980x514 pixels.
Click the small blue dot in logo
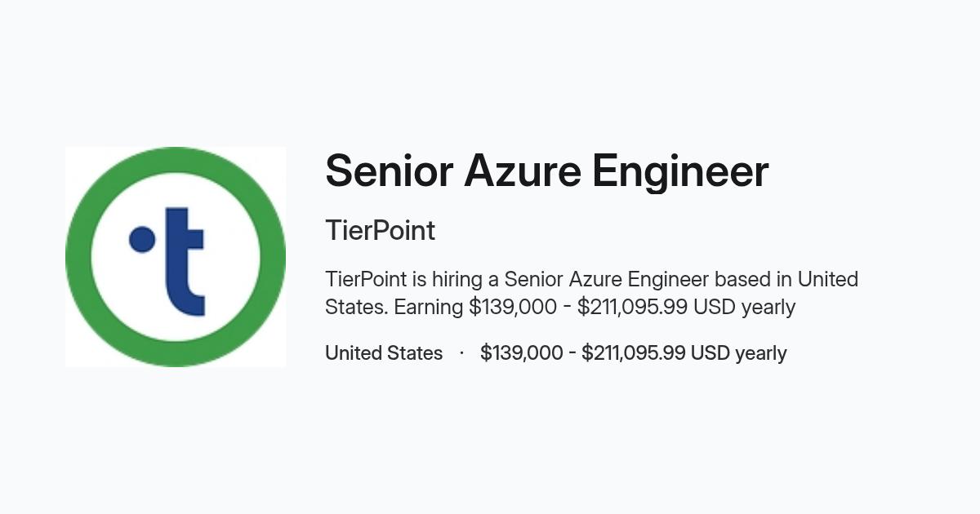143,239
